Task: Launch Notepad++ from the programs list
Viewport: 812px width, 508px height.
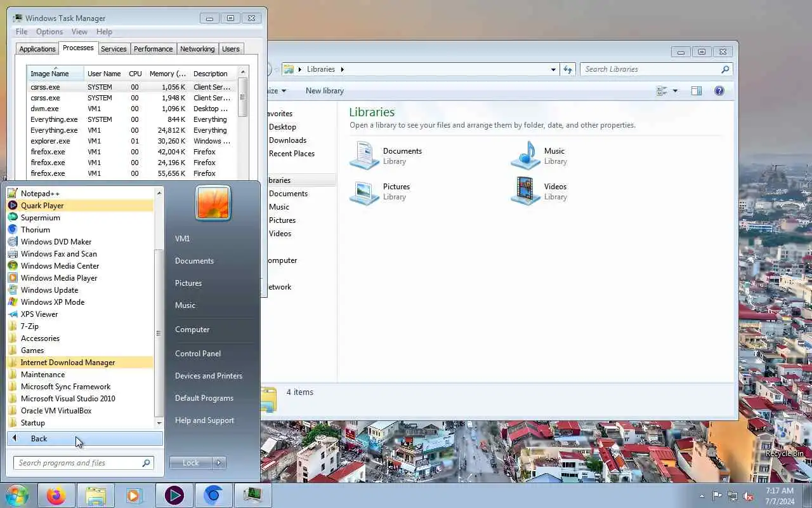Action: coord(80,194)
